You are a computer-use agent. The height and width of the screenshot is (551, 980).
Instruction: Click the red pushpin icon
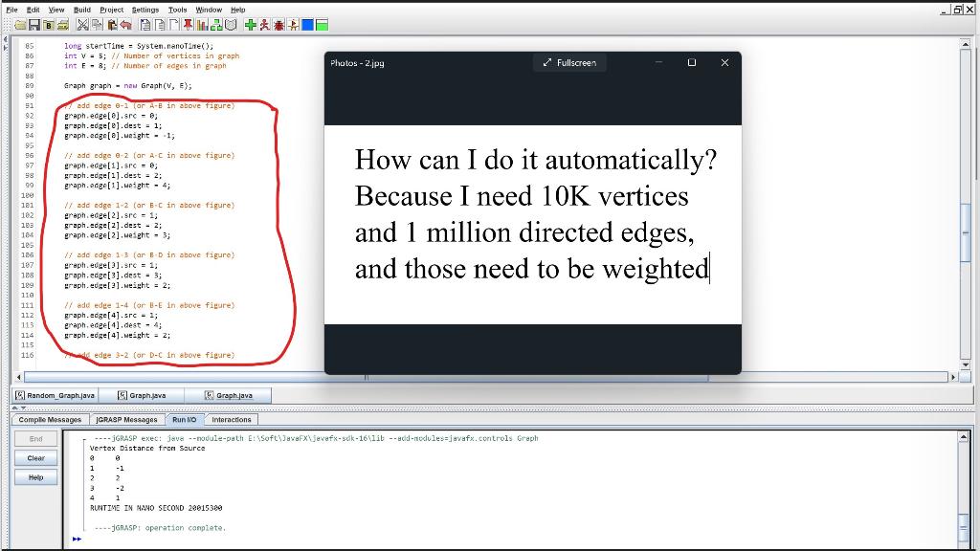click(188, 25)
